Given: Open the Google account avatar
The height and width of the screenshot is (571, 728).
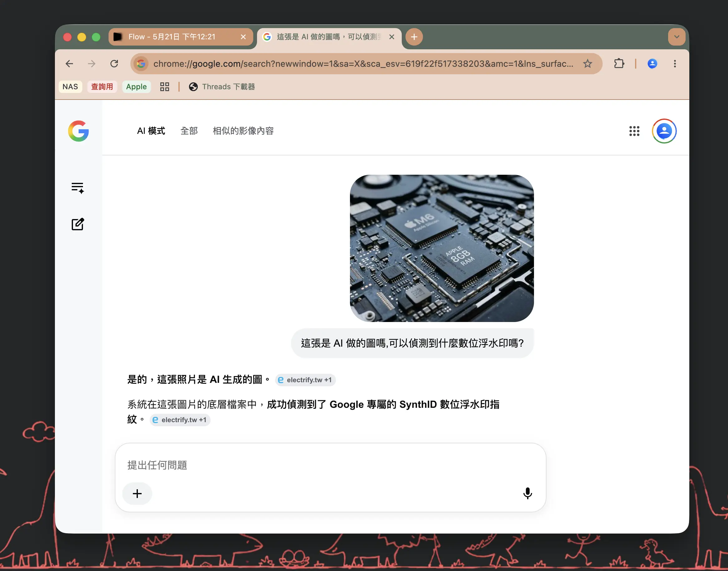Looking at the screenshot, I should click(664, 131).
